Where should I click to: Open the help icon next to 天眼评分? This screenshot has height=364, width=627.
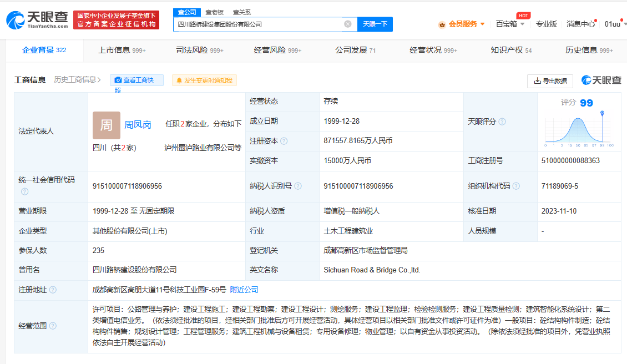click(x=502, y=122)
